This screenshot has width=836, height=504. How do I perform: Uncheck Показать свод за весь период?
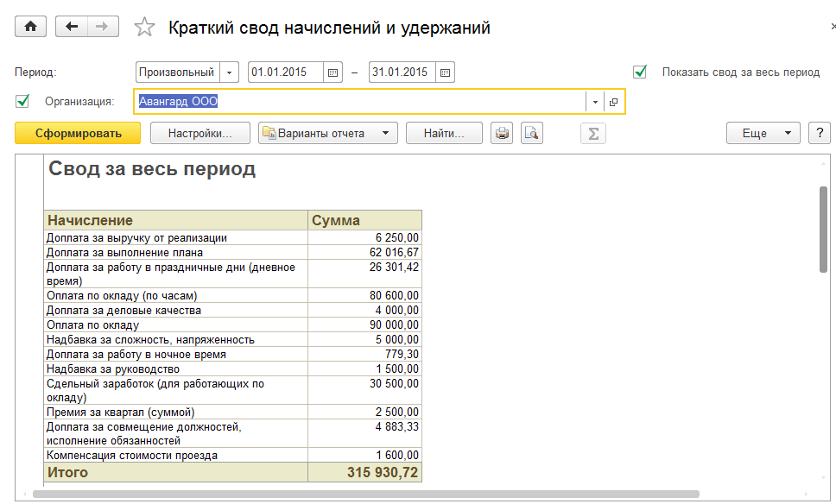pos(640,72)
